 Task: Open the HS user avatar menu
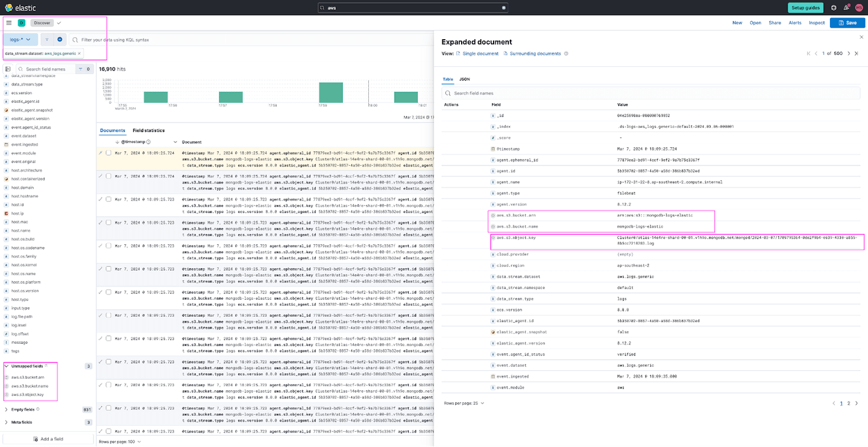coord(859,8)
